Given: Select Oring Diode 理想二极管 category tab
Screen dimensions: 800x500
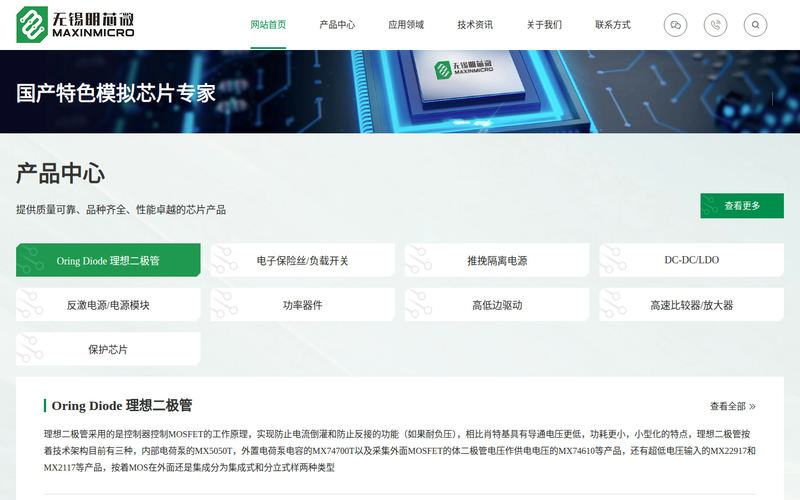Looking at the screenshot, I should pos(108,260).
